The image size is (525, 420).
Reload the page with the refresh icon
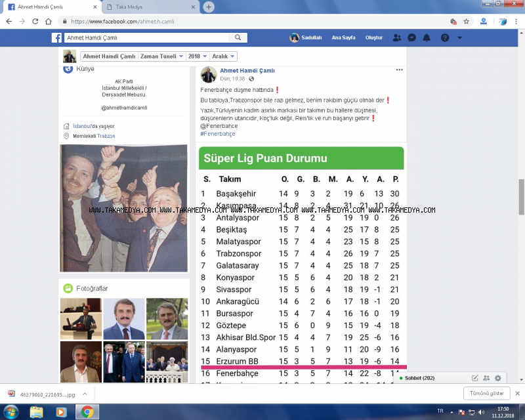[35, 22]
